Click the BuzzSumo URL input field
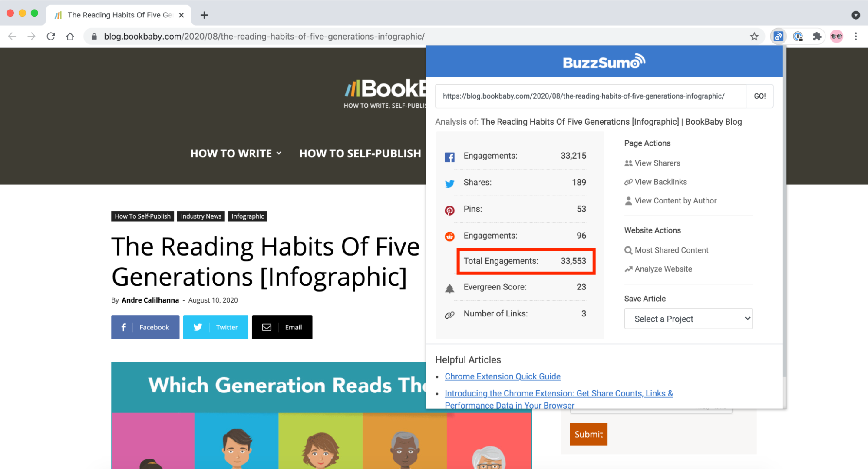Image resolution: width=868 pixels, height=469 pixels. (591, 96)
